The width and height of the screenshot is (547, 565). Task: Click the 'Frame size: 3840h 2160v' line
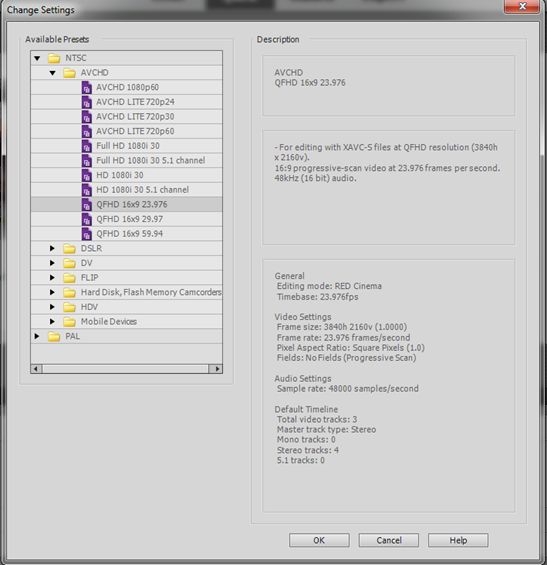(342, 327)
